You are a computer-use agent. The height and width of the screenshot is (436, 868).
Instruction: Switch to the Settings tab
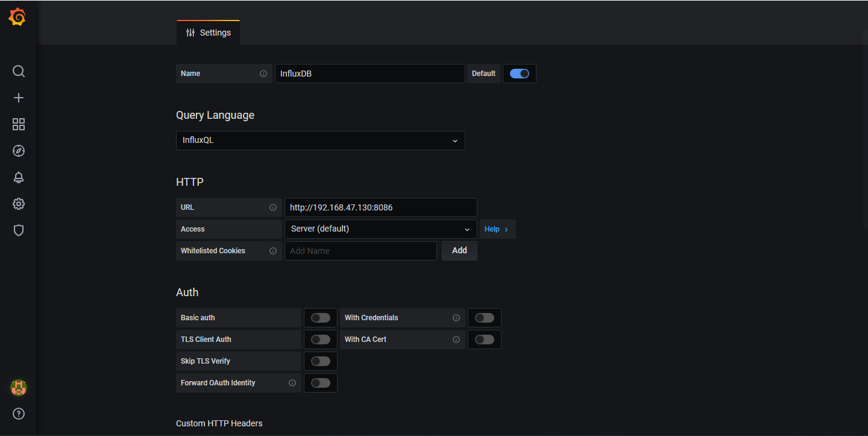(208, 32)
